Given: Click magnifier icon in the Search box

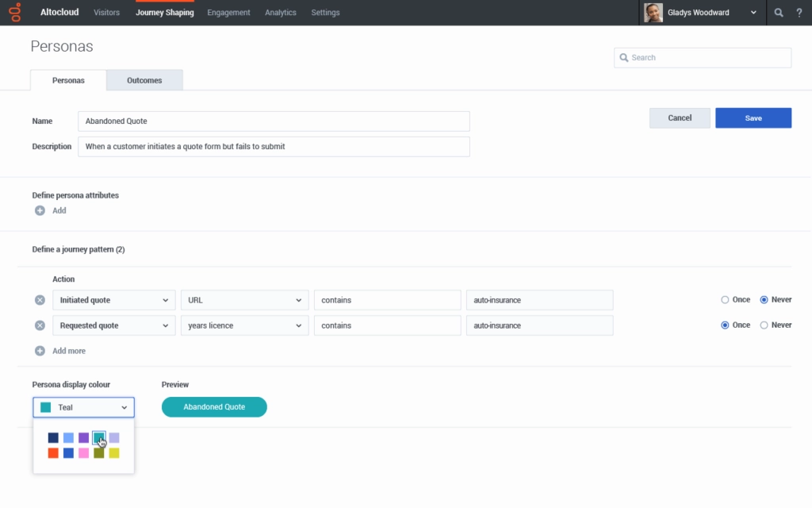Looking at the screenshot, I should tap(624, 57).
